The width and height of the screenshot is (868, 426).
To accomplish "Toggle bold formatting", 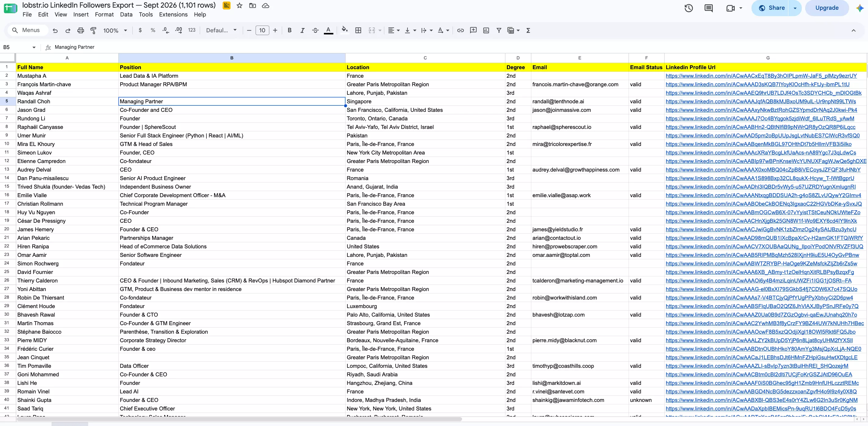I will pyautogui.click(x=289, y=30).
